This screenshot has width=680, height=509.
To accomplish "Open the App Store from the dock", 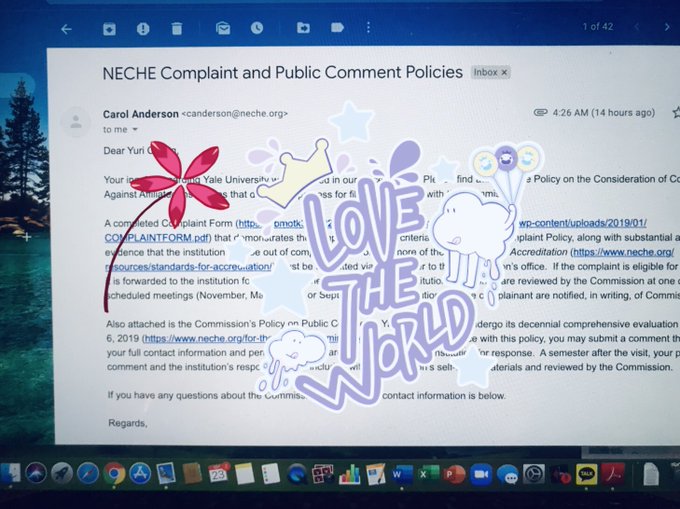I will (140, 473).
